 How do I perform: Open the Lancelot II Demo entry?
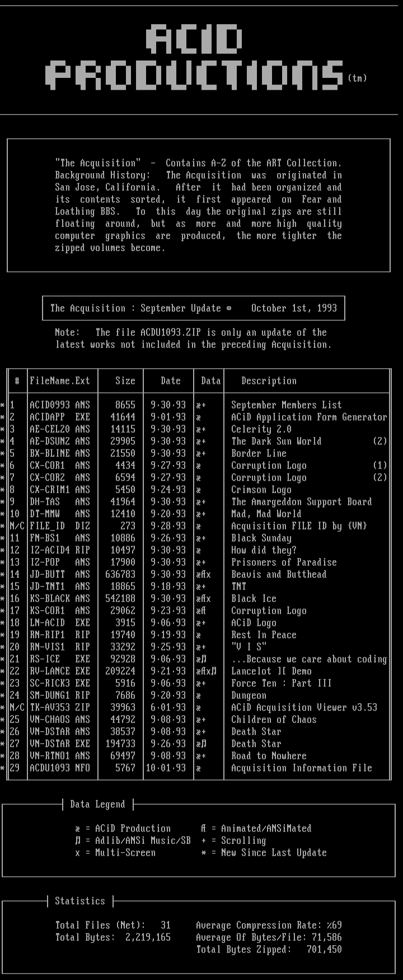pyautogui.click(x=271, y=671)
